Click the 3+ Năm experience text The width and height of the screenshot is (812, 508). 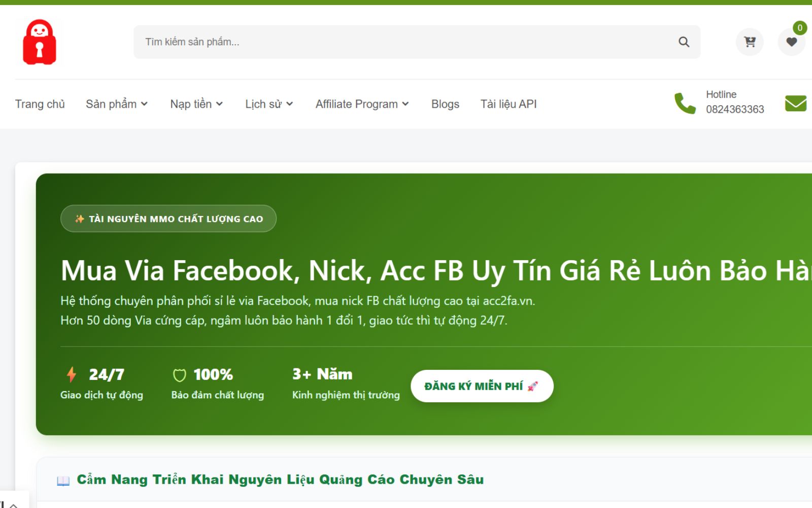322,374
